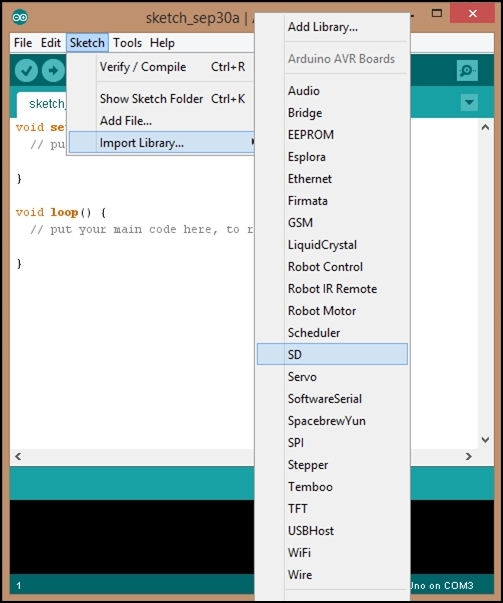Open the File menu
This screenshot has height=603, width=503.
(x=23, y=43)
